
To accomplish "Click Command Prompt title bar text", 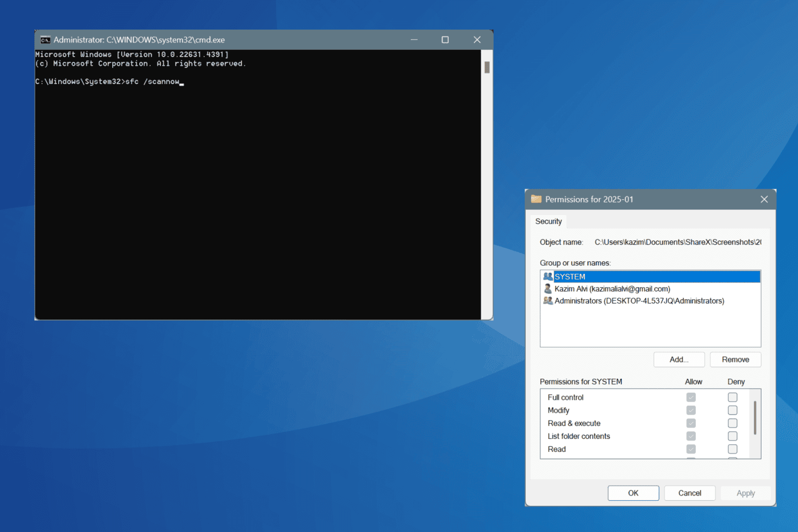I will click(x=139, y=39).
